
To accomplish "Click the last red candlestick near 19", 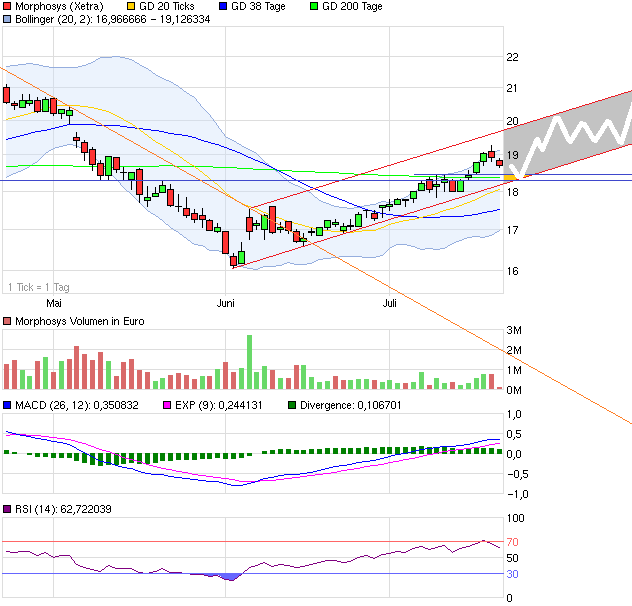I will pos(500,163).
